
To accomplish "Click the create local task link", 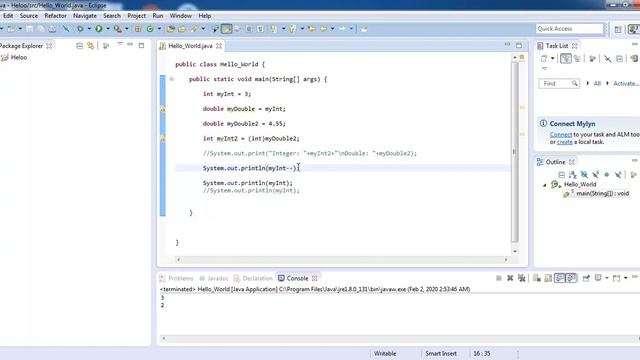I will point(564,142).
